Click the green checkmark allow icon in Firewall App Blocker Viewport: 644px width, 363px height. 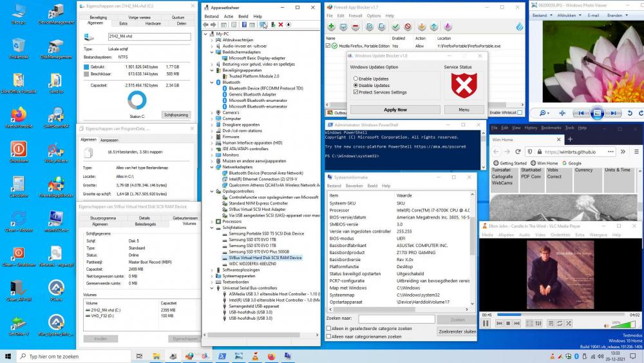395,26
